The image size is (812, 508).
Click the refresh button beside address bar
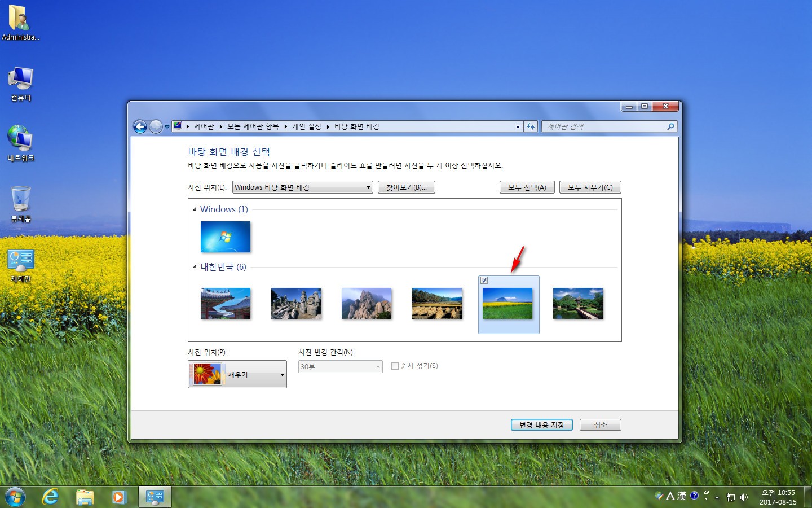[530, 126]
